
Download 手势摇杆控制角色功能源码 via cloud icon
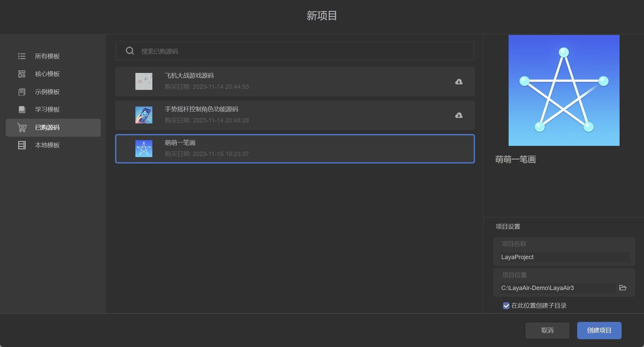point(459,115)
